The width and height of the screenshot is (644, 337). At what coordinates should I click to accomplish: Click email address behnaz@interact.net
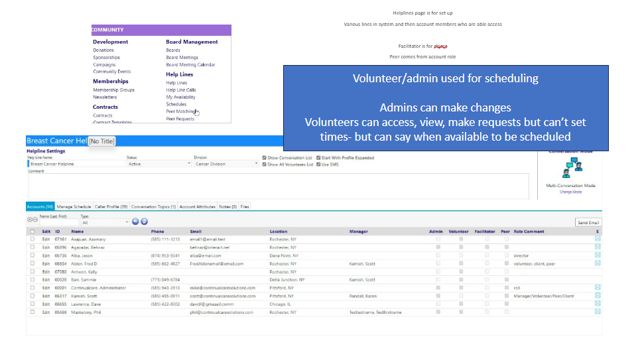[x=210, y=247]
